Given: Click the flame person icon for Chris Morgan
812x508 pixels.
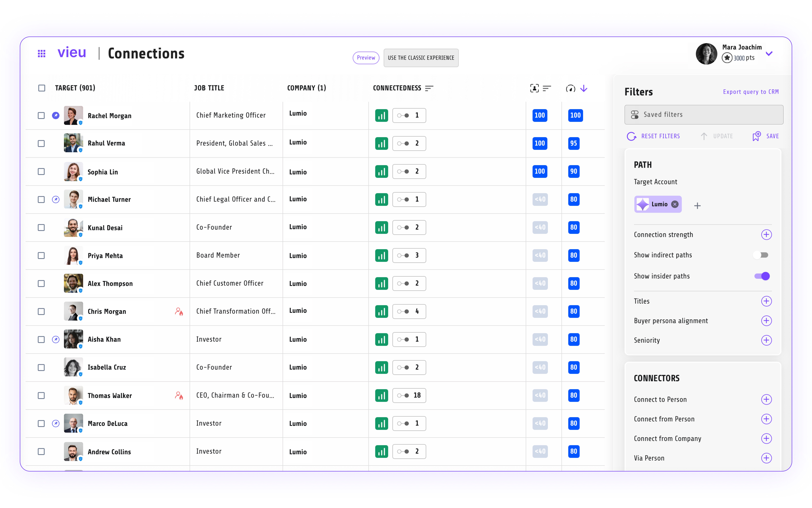Looking at the screenshot, I should 179,311.
